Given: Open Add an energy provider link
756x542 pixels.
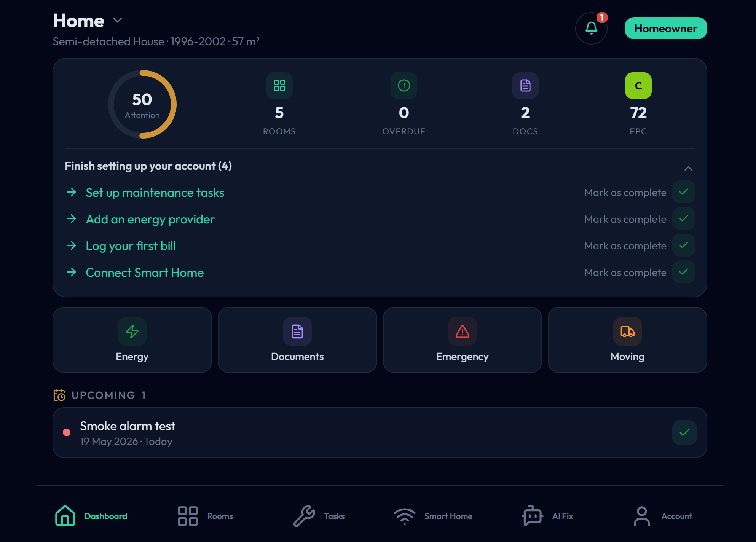Looking at the screenshot, I should [x=150, y=219].
